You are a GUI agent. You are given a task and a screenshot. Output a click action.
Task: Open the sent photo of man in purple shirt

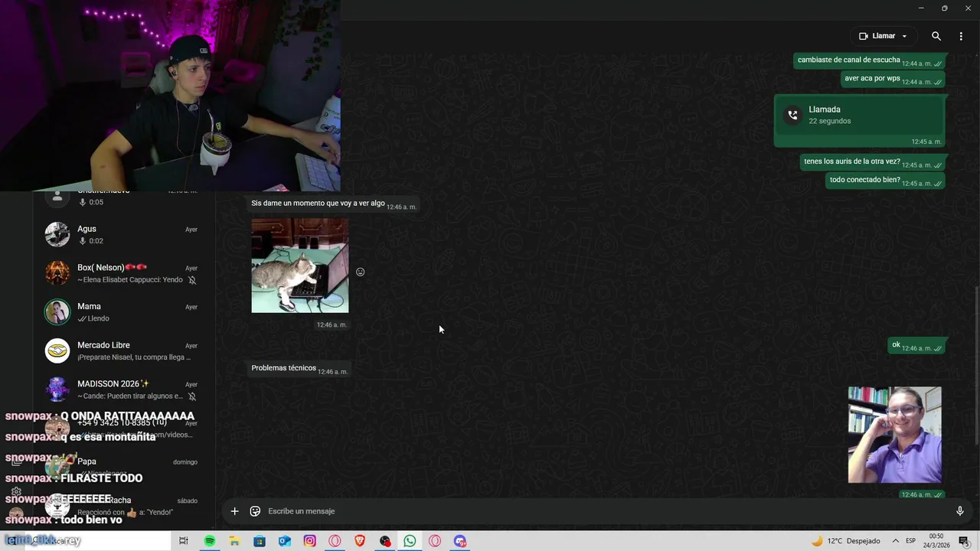click(x=894, y=435)
